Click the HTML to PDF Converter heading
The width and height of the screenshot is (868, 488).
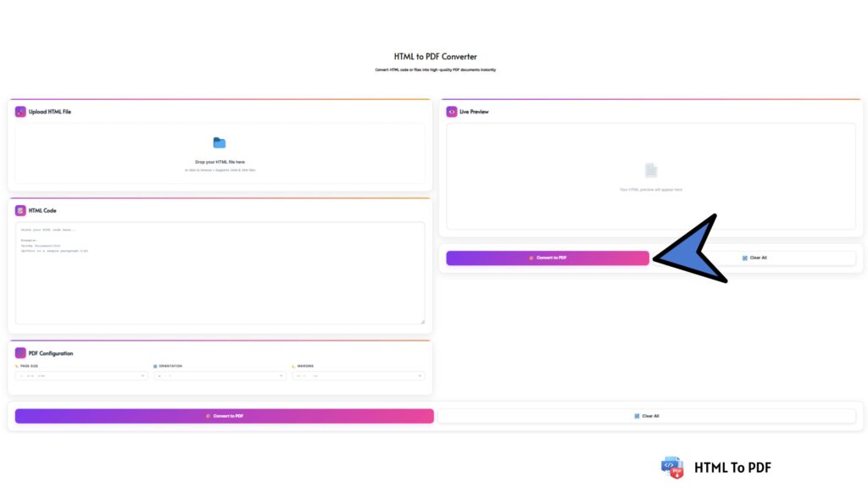click(x=435, y=57)
